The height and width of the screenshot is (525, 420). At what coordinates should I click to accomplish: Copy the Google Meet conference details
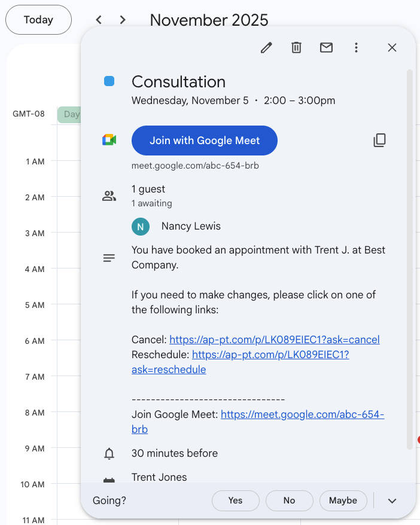coord(379,140)
